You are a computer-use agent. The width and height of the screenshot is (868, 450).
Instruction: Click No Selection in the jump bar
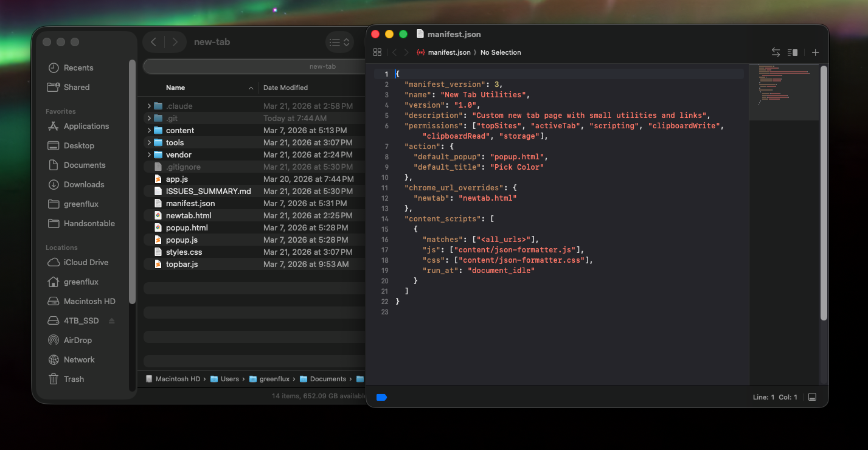(x=501, y=52)
